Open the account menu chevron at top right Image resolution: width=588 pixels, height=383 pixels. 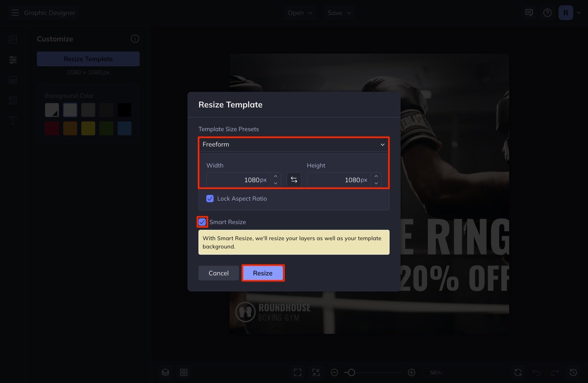click(x=579, y=13)
